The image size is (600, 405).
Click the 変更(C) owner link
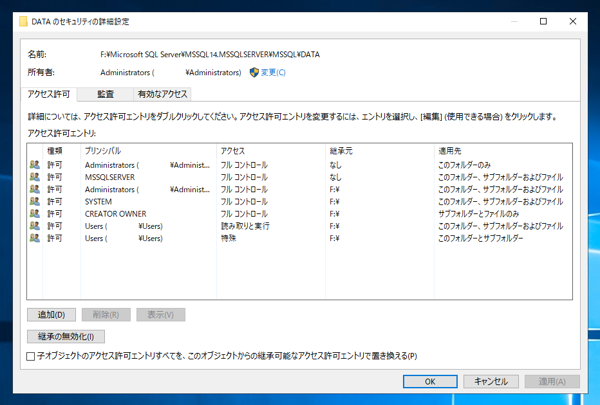coord(273,72)
